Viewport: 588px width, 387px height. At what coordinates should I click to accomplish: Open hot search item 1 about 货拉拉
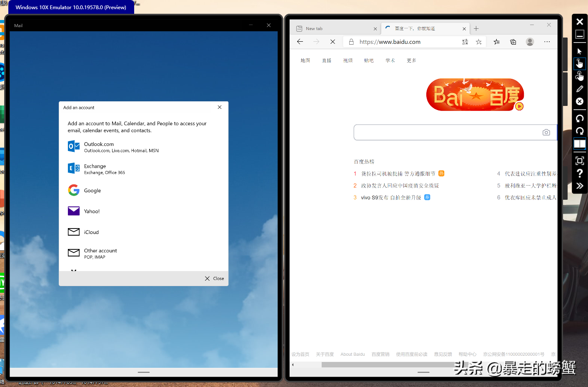pos(398,173)
